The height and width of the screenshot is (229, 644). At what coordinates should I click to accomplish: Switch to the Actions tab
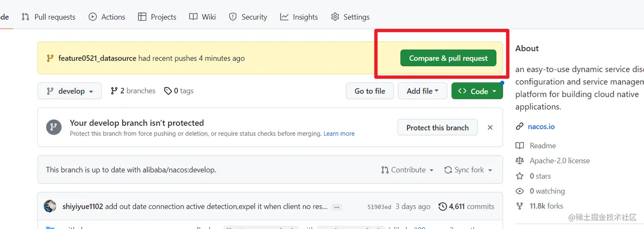point(107,17)
